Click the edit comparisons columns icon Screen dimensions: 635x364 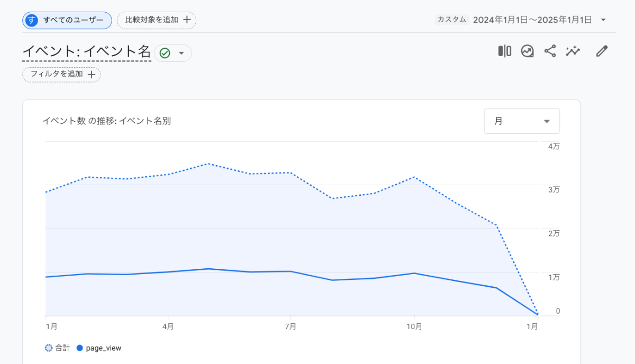point(504,51)
